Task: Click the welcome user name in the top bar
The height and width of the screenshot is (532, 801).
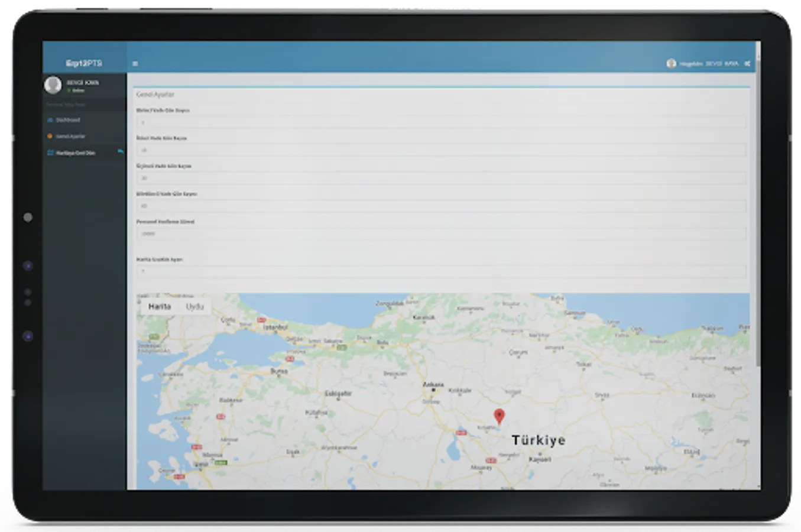Action: (x=709, y=63)
